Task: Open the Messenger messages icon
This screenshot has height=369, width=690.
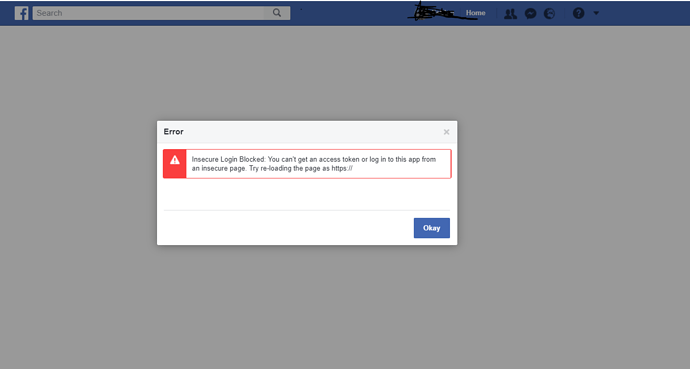Action: click(x=530, y=14)
